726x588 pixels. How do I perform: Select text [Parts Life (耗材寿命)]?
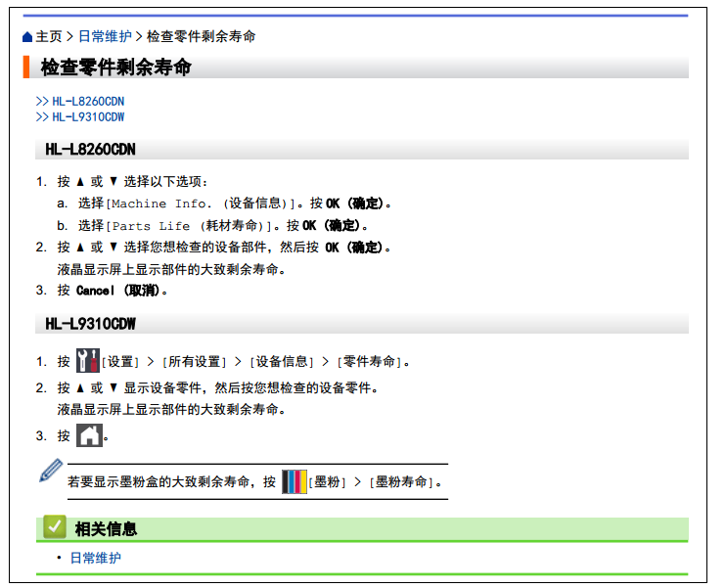click(x=190, y=225)
